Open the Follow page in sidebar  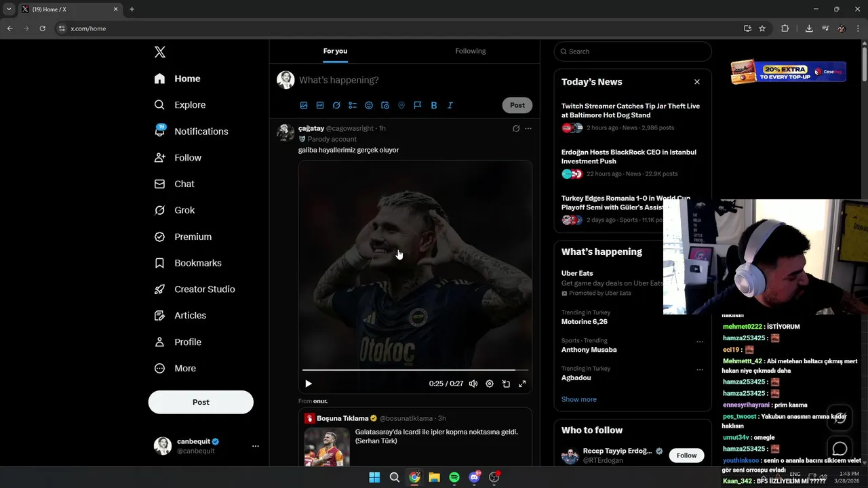coord(178,157)
